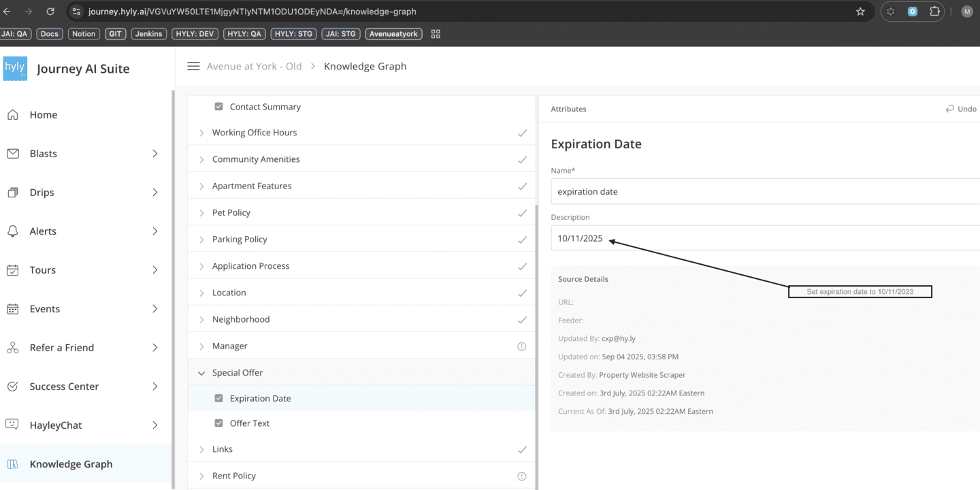Bookmark this page with star icon
This screenshot has width=980, height=490.
tap(860, 12)
